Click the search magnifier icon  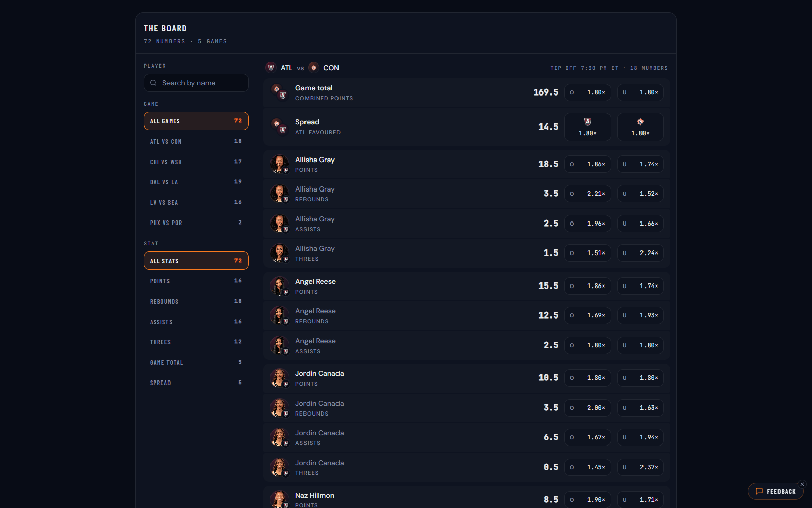tap(153, 83)
